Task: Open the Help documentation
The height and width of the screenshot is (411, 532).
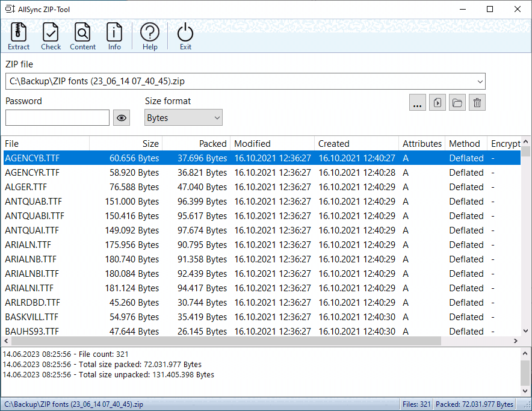Action: click(149, 36)
